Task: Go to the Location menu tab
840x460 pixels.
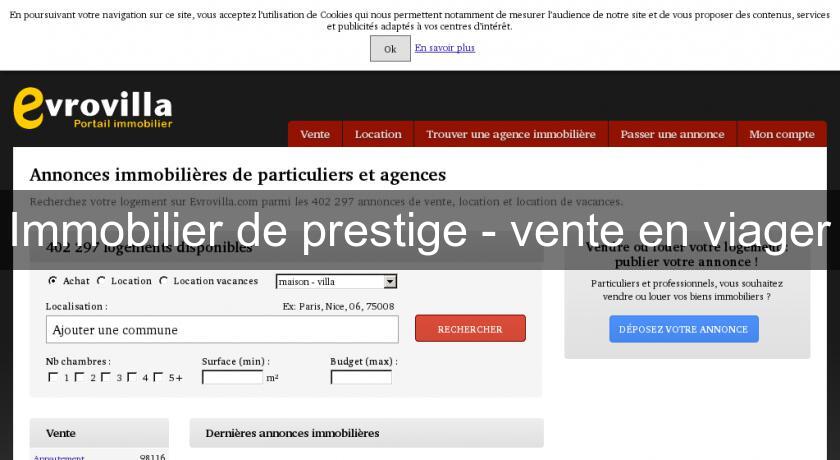Action: point(378,134)
